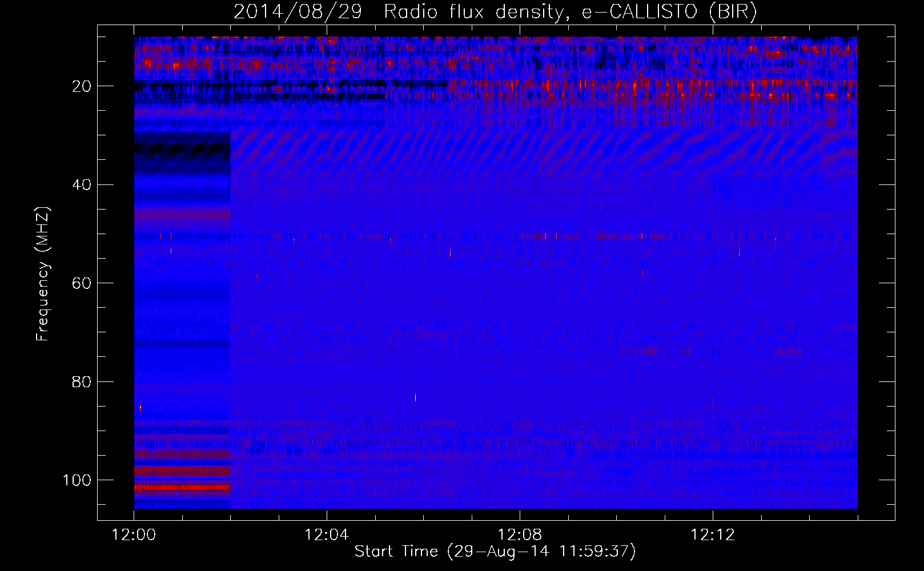This screenshot has height=571, width=924.
Task: Click the 100 MHz y-axis tick label
Action: pyautogui.click(x=78, y=480)
